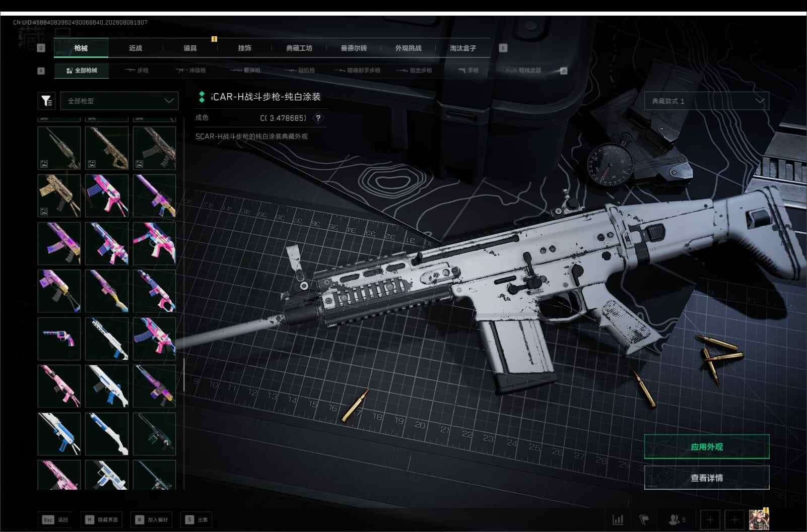This screenshot has width=807, height=532.
Task: Click the R 加入偏好 button
Action: click(x=151, y=519)
